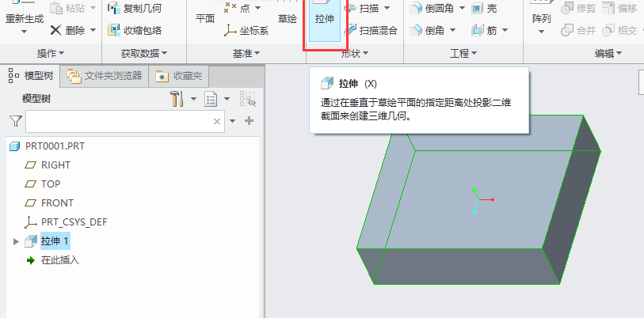Select PRT0001.PRT in the model tree
This screenshot has height=318, width=644.
(47, 146)
